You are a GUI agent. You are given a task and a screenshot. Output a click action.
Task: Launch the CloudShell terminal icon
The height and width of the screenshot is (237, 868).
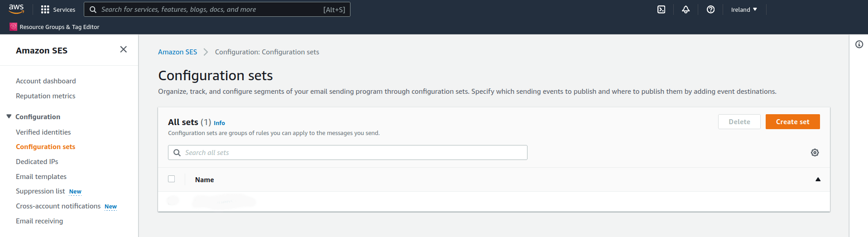pos(662,10)
